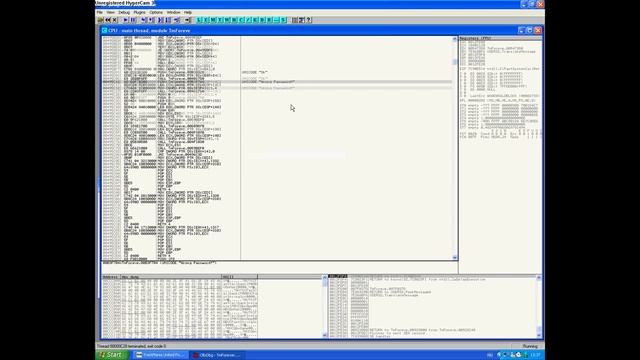640x360 pixels.
Task: Click the Appearance options toolbar icon
Action: coord(302,20)
